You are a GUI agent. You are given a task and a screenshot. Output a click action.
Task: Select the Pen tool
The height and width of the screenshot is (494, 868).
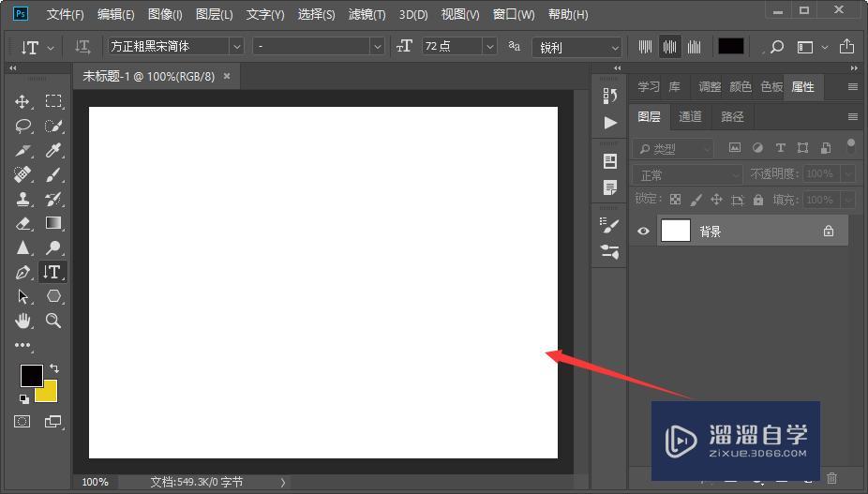(22, 272)
